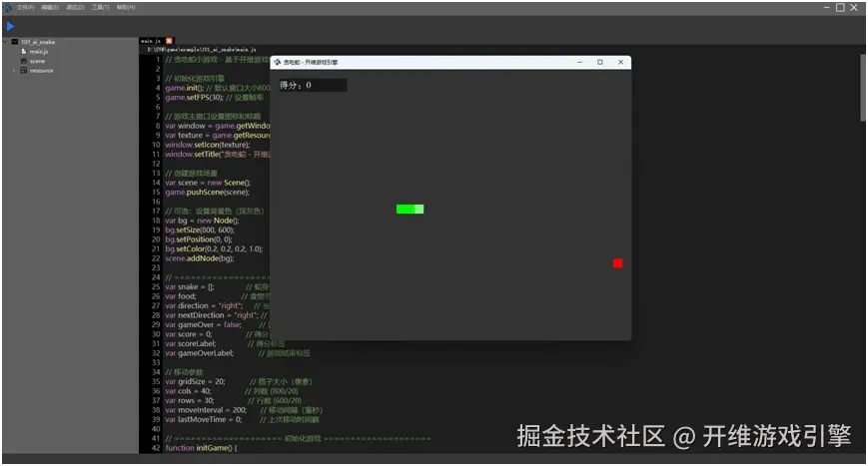Maximize the main IDE window
The image size is (868, 466).
(x=840, y=7)
